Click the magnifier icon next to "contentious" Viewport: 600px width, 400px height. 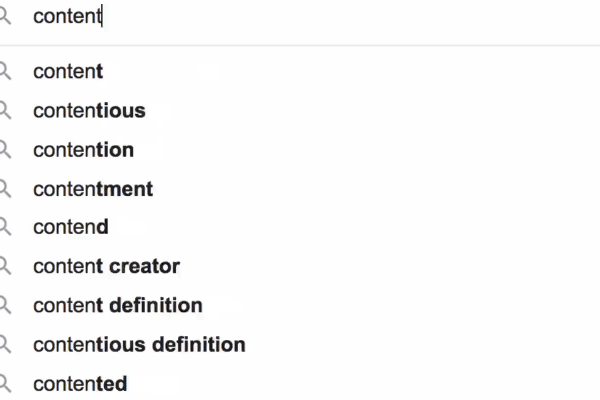click(x=4, y=111)
